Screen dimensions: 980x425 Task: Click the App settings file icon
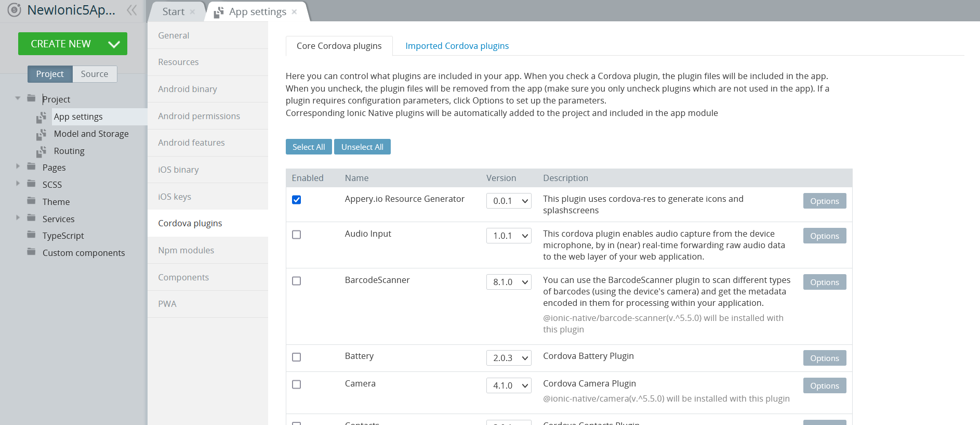tap(42, 117)
